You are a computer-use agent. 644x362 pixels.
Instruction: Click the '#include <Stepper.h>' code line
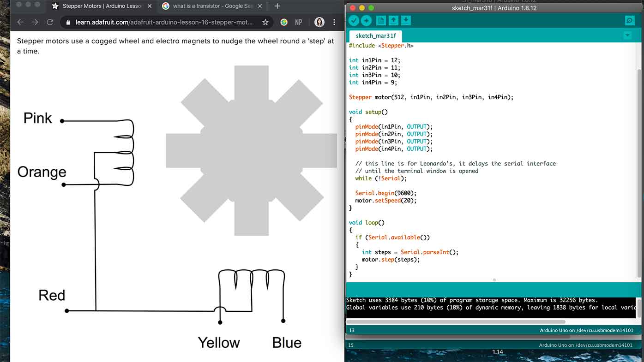381,46
